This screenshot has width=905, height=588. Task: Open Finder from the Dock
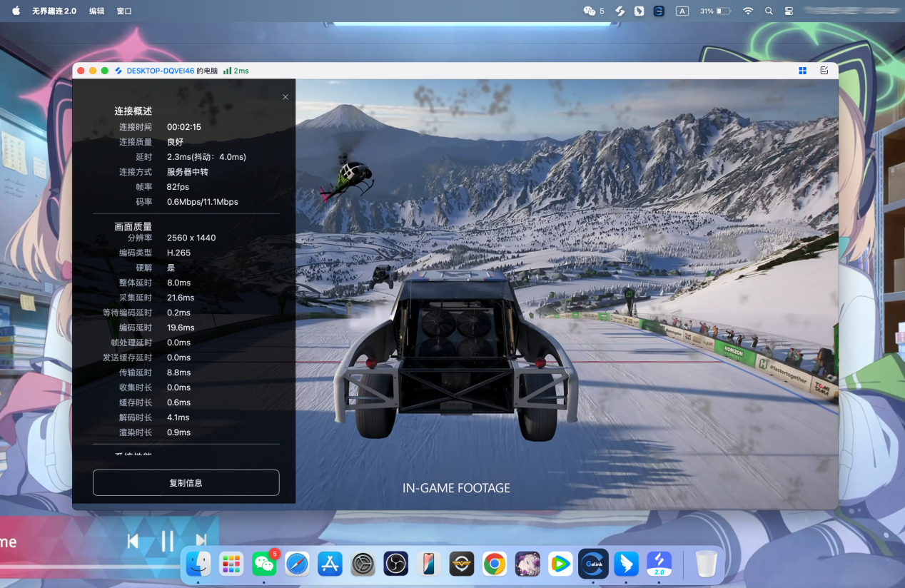point(198,564)
